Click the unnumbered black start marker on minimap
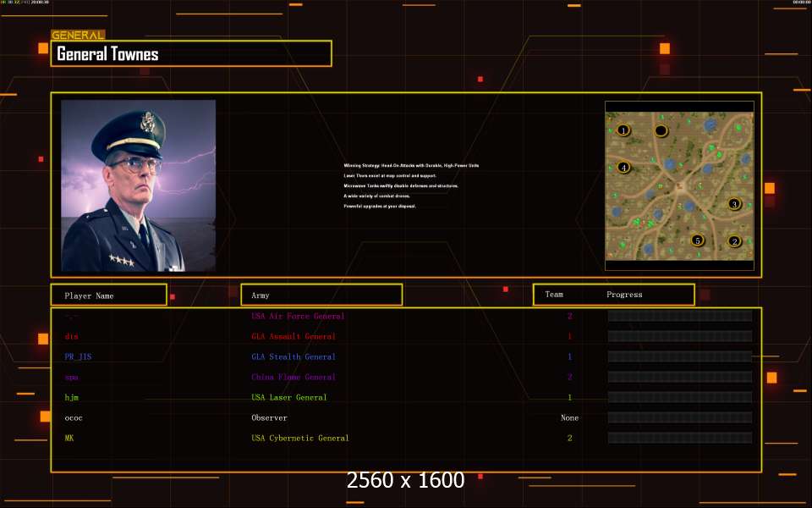Viewport: 812px width, 508px height. [x=661, y=130]
